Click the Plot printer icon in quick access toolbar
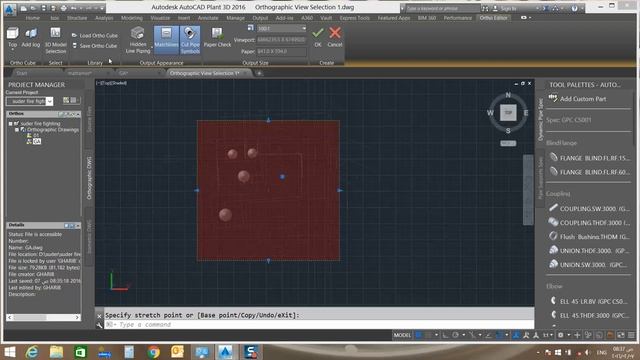The width and height of the screenshot is (640, 360). (63, 8)
